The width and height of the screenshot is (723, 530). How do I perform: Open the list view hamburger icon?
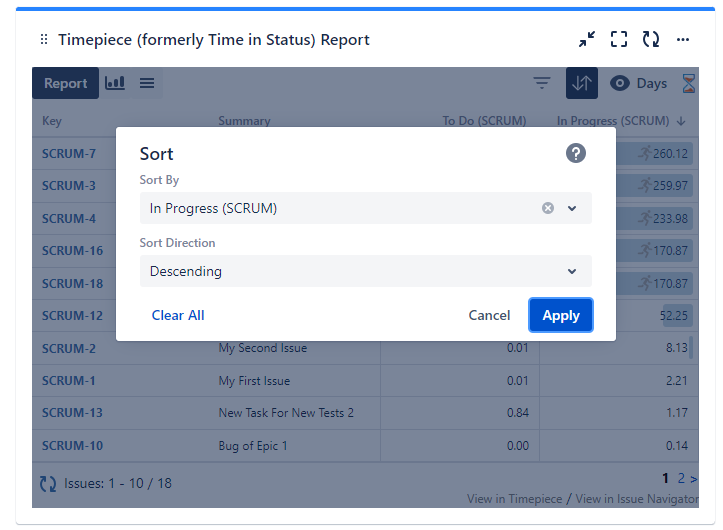tap(147, 83)
